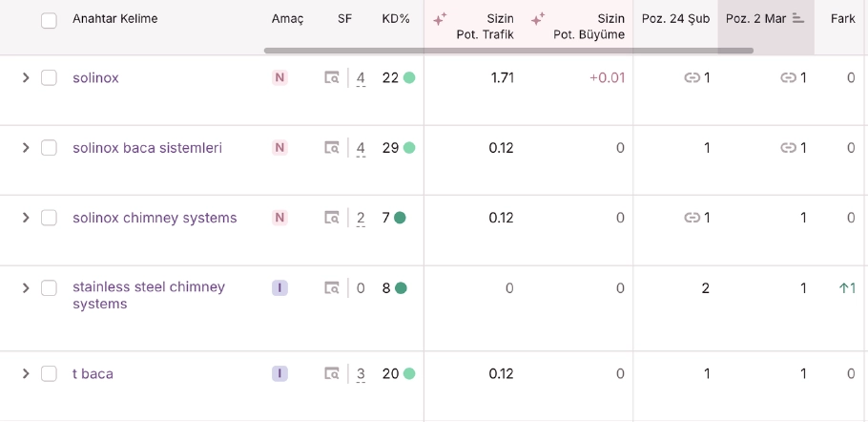Click I intent badge for stainless steel chimney systems
Image resolution: width=868 pixels, height=422 pixels.
279,287
